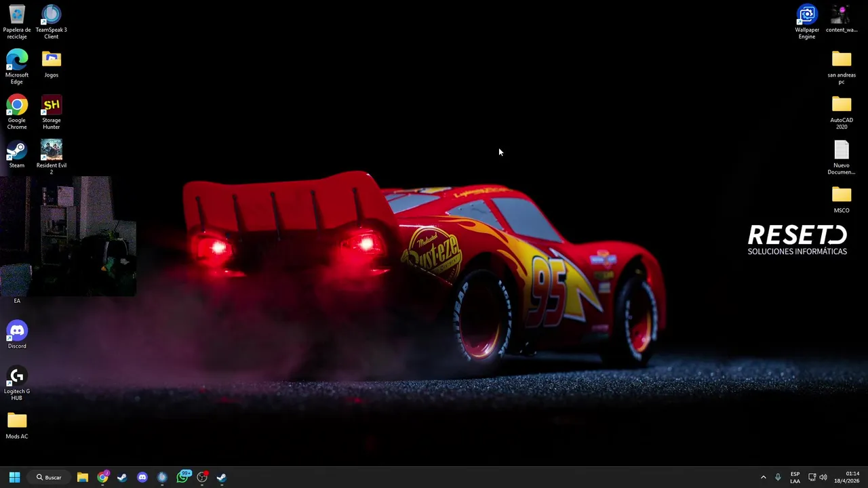Open File Explorer from the taskbar
868x488 pixels.
(83, 477)
